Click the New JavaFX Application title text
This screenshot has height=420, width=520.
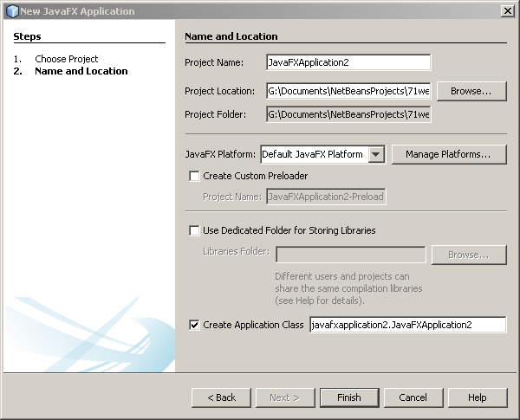[77, 11]
